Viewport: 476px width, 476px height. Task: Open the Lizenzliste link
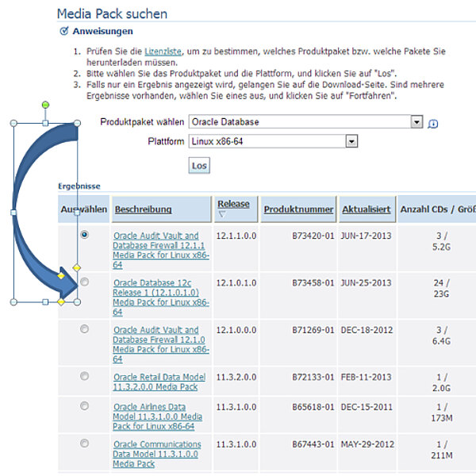pyautogui.click(x=163, y=50)
